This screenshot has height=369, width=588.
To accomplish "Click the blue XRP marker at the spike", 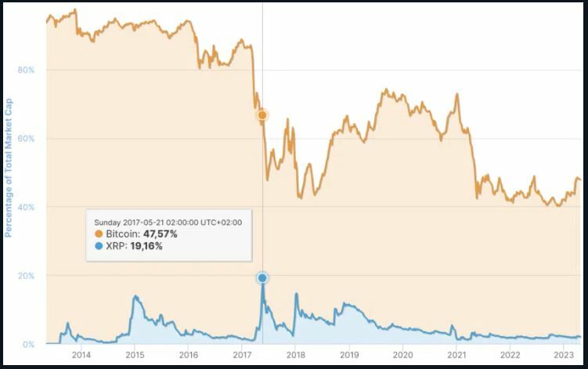I will point(262,278).
